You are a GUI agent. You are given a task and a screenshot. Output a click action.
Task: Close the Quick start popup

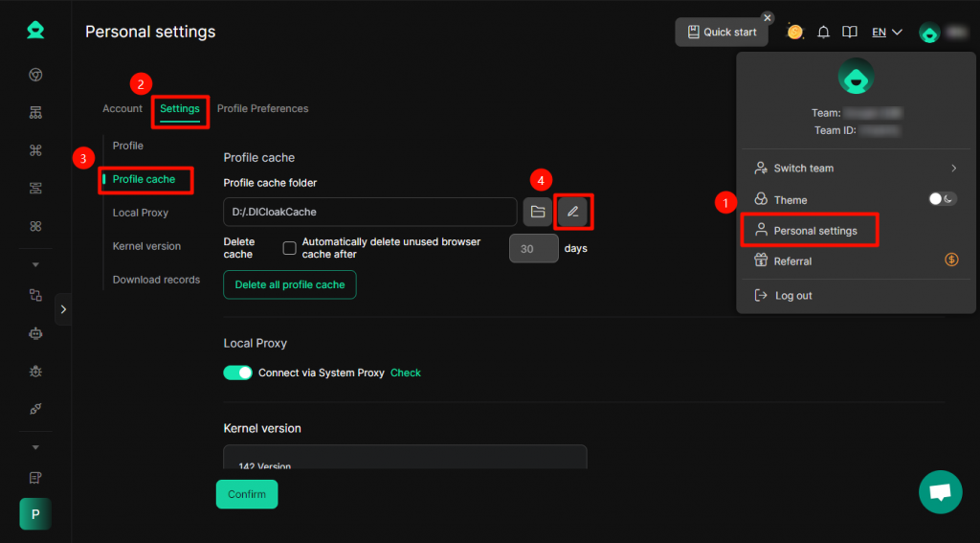[x=767, y=17]
